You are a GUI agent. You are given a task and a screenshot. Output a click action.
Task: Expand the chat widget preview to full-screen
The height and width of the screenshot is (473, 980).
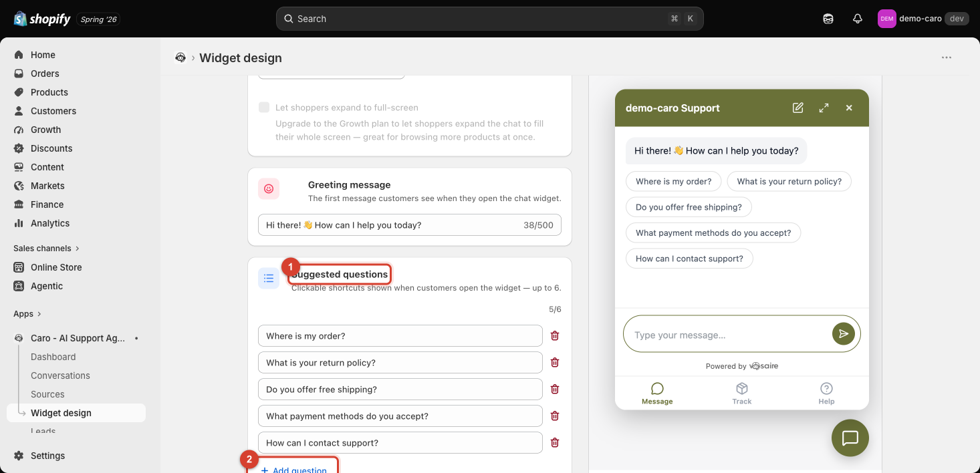pos(824,108)
